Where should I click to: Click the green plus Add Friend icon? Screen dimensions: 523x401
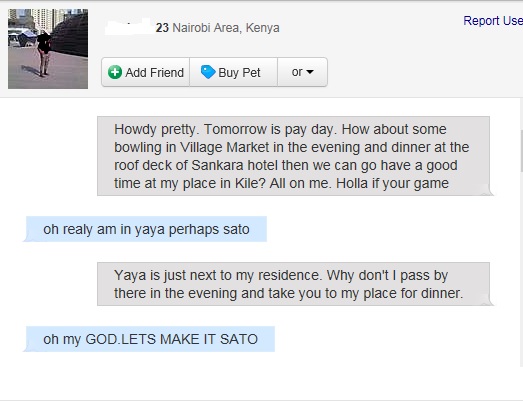(115, 72)
